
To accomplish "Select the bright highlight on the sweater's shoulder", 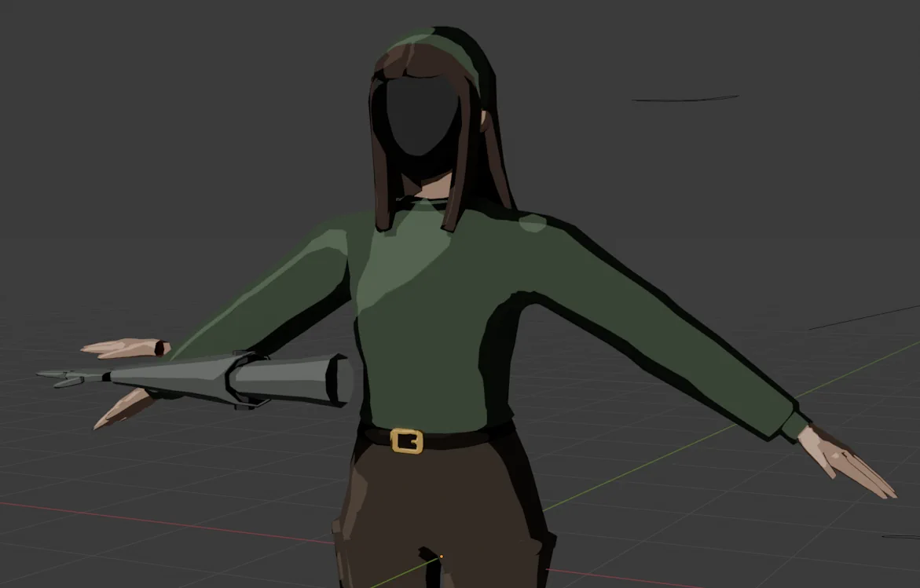I will (533, 224).
